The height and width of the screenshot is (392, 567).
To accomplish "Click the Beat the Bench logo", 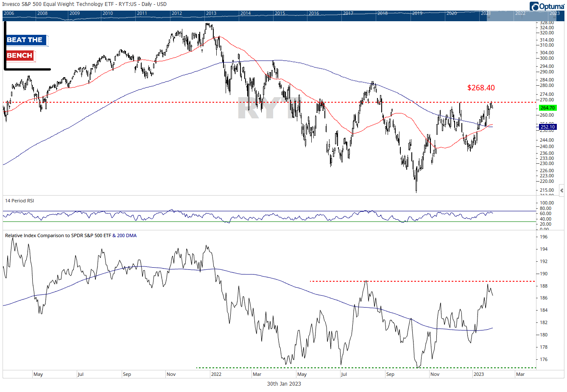I will click(x=27, y=46).
